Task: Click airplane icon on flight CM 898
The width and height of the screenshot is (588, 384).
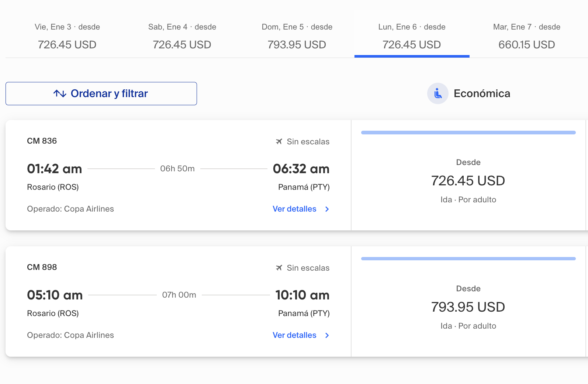Action: 279,268
